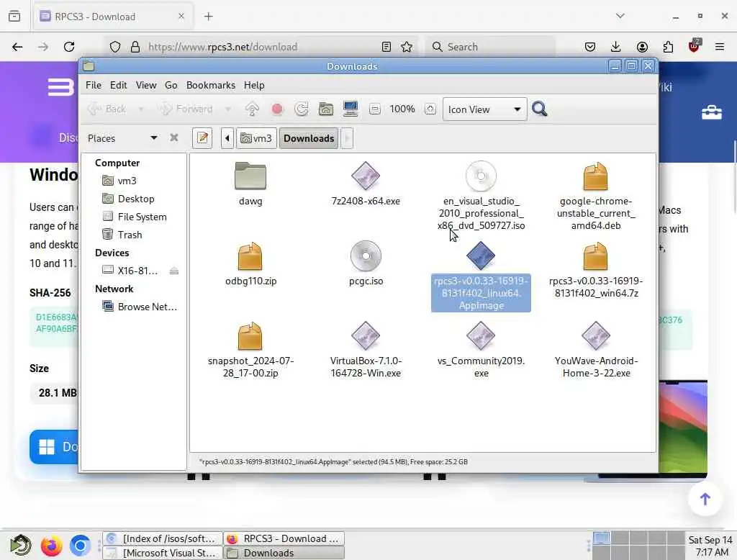
Task: Open Firefox account icon
Action: [642, 47]
